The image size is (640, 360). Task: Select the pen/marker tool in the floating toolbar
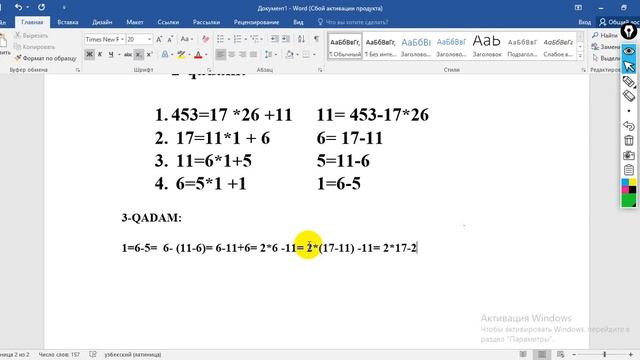629,82
